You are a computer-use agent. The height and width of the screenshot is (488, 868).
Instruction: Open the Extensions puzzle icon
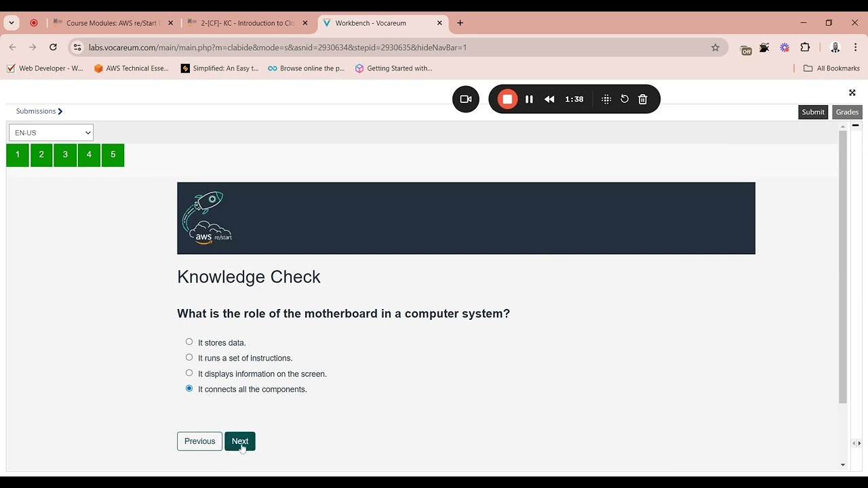(x=805, y=47)
